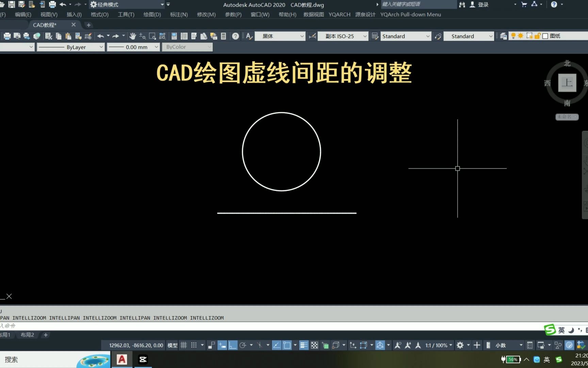Open the Dimension Style manager icon

[312, 36]
